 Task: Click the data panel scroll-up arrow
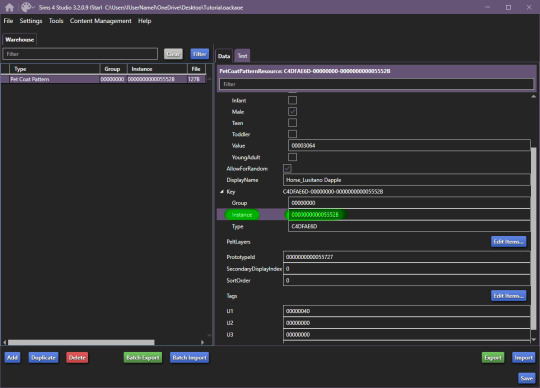(533, 97)
